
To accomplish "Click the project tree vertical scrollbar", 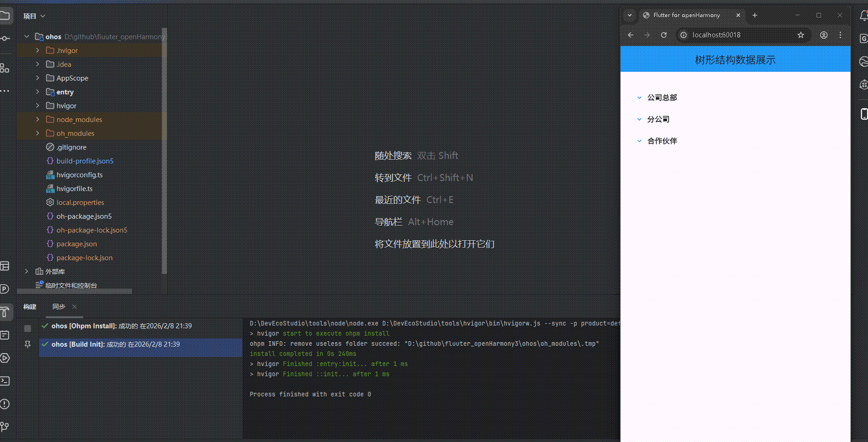I will pos(165,152).
